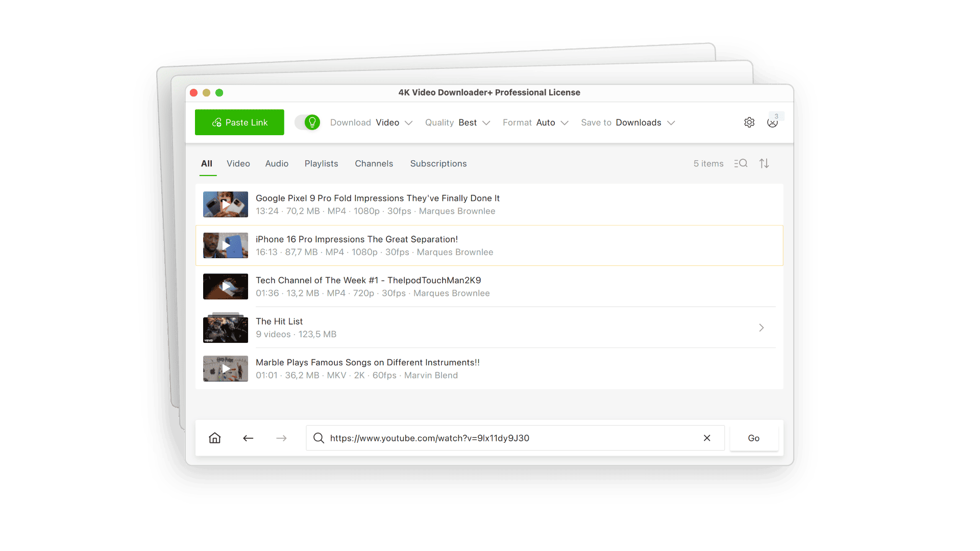This screenshot has height=551, width=980.
Task: Navigate back with left arrow
Action: click(x=248, y=438)
